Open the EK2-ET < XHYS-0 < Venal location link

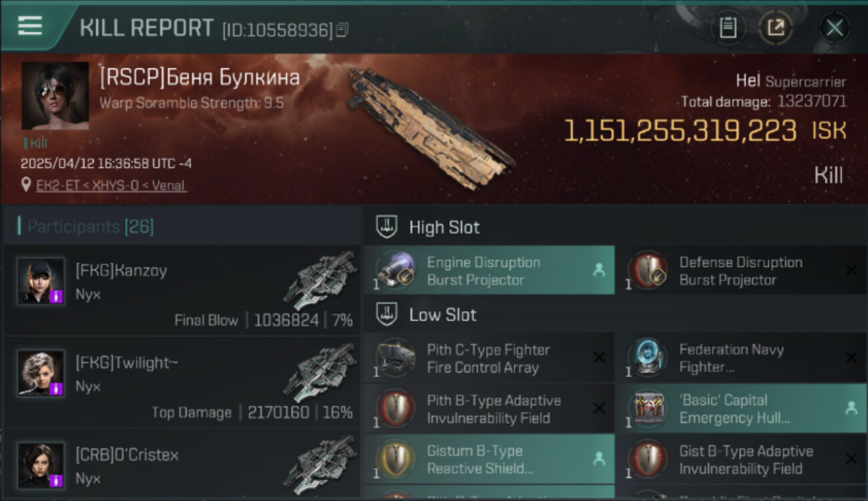pos(111,185)
